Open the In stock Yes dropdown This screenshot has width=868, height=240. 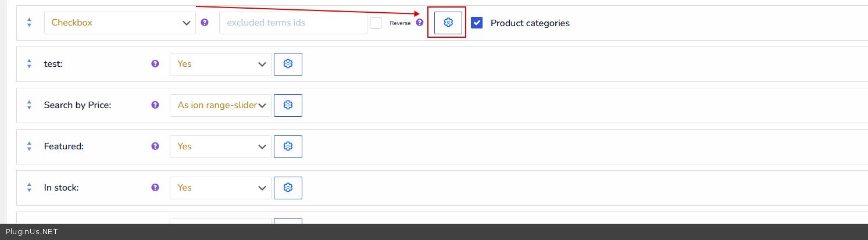point(220,188)
